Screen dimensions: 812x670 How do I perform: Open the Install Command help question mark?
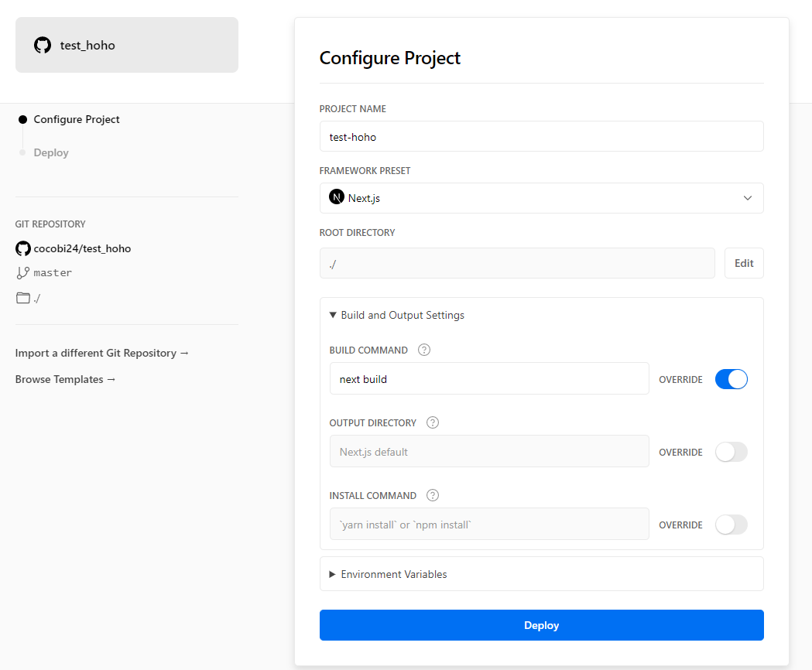coord(433,495)
